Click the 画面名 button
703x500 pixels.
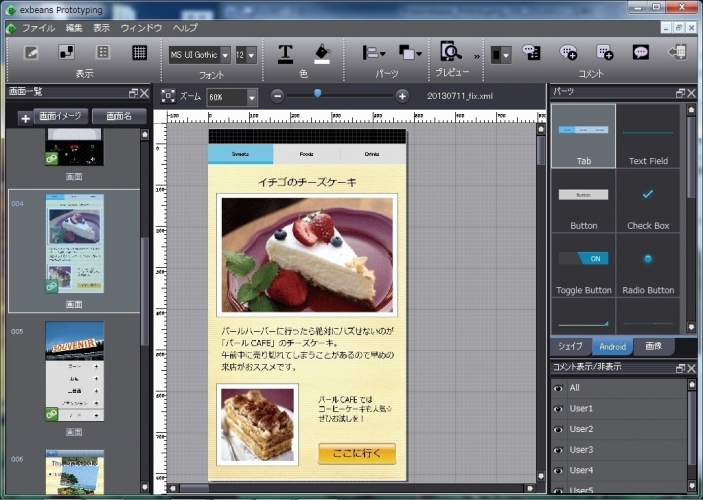coord(119,116)
